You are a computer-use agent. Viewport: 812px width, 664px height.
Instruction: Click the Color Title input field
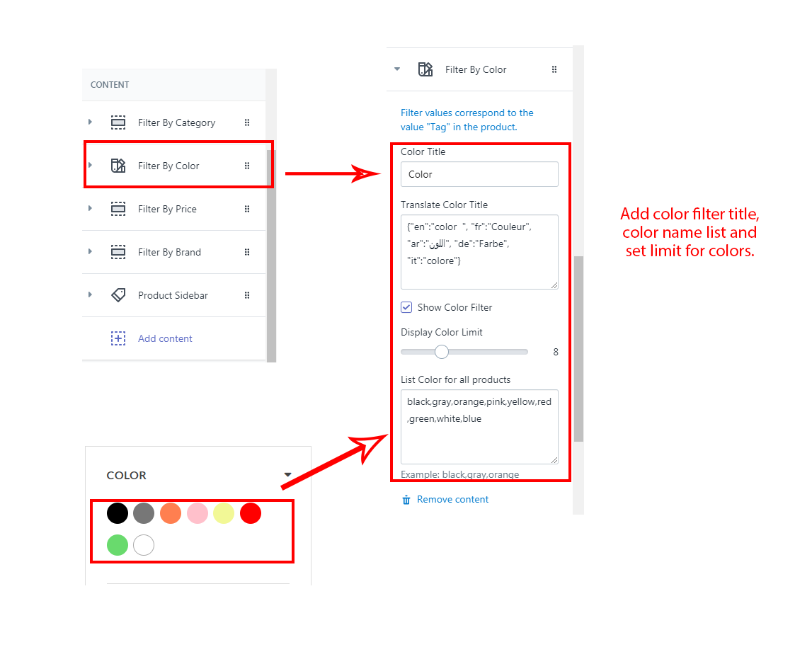(479, 174)
